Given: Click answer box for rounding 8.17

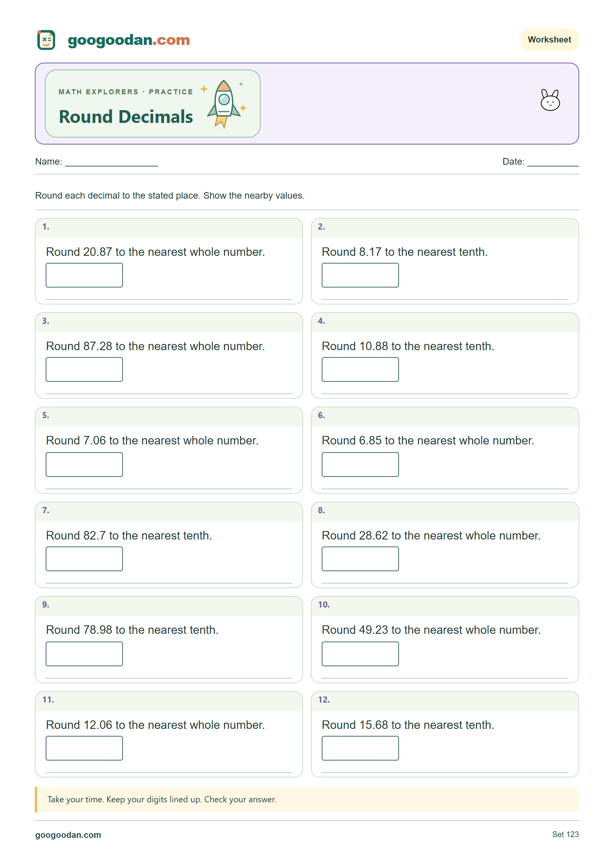Looking at the screenshot, I should (x=360, y=275).
